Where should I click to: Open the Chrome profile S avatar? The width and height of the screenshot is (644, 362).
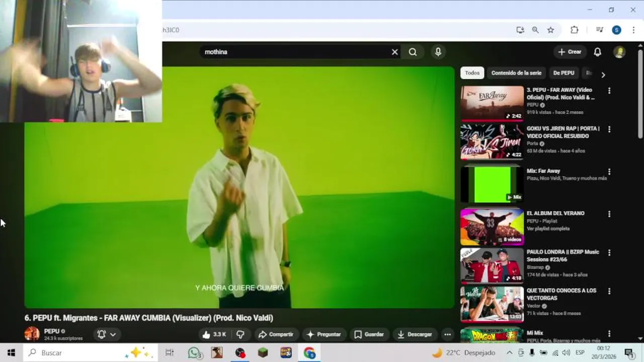(x=616, y=30)
